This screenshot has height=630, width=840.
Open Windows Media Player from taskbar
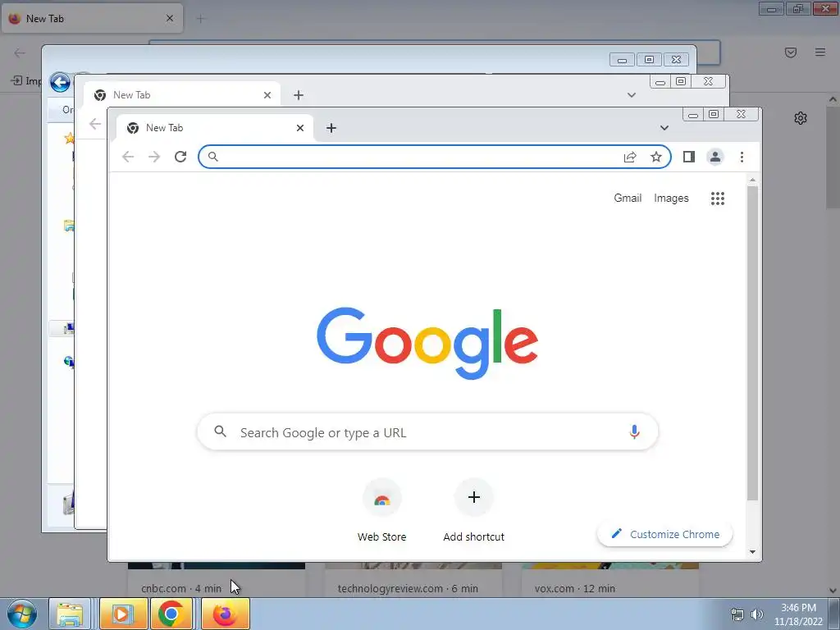pos(122,614)
